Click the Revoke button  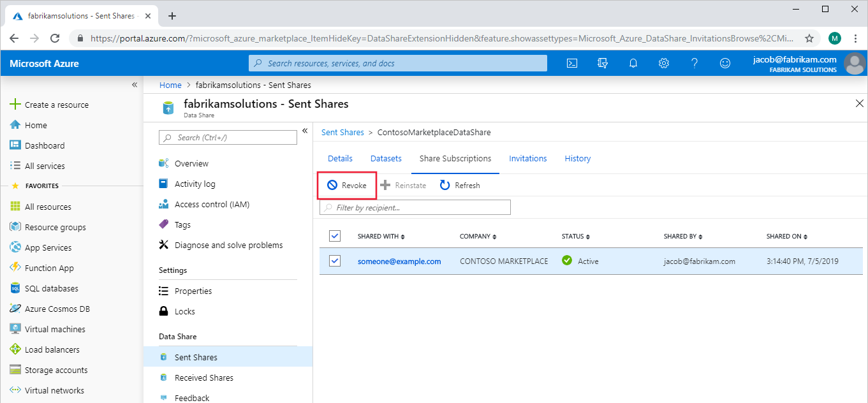(x=348, y=186)
